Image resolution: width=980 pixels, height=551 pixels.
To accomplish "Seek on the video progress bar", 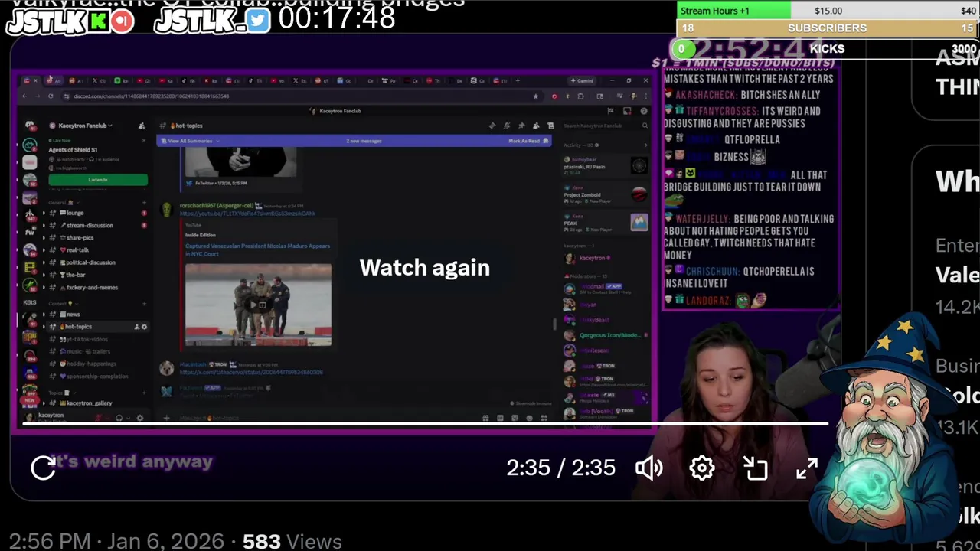I will [x=425, y=423].
